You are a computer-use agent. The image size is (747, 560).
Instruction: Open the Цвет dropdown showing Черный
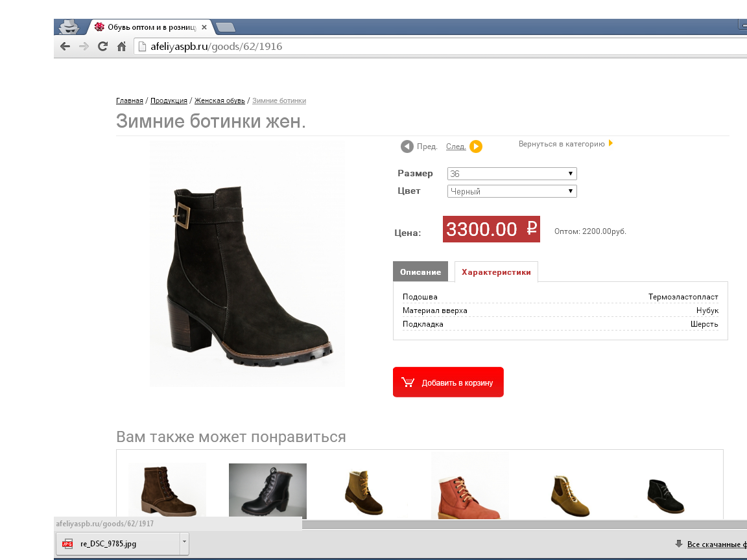(x=512, y=191)
